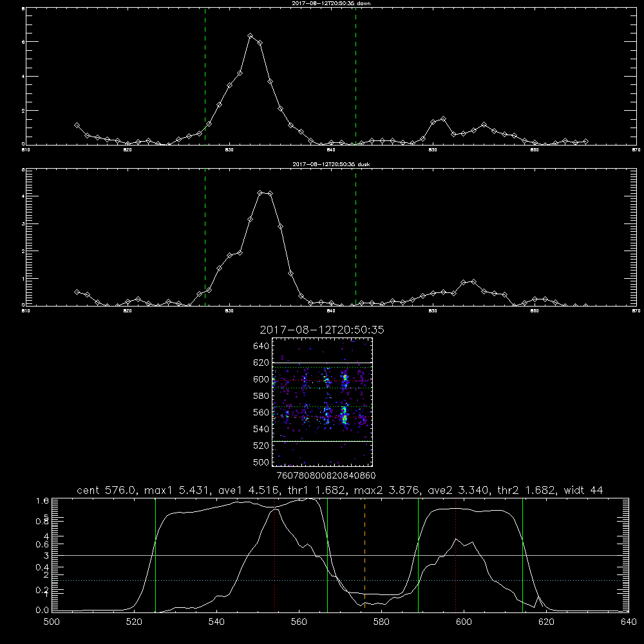
Task: Click the green vertical line near 589 in bottom plot
Action: [418, 554]
